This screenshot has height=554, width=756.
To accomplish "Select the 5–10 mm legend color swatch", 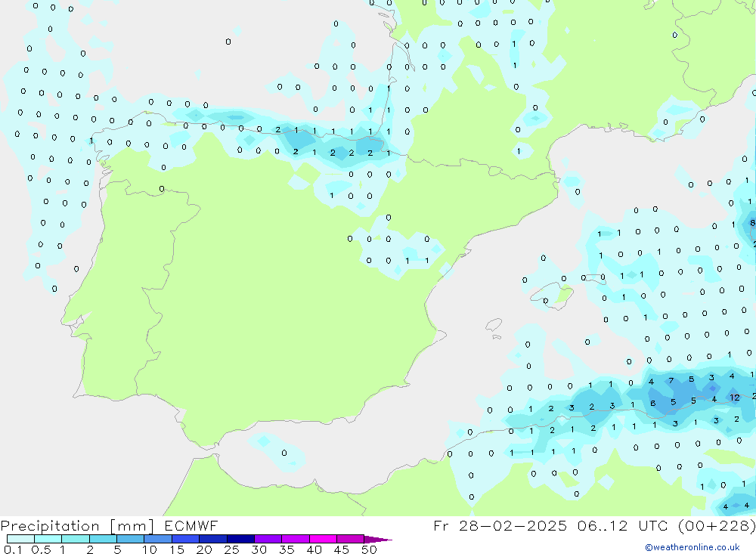I will click(131, 539).
